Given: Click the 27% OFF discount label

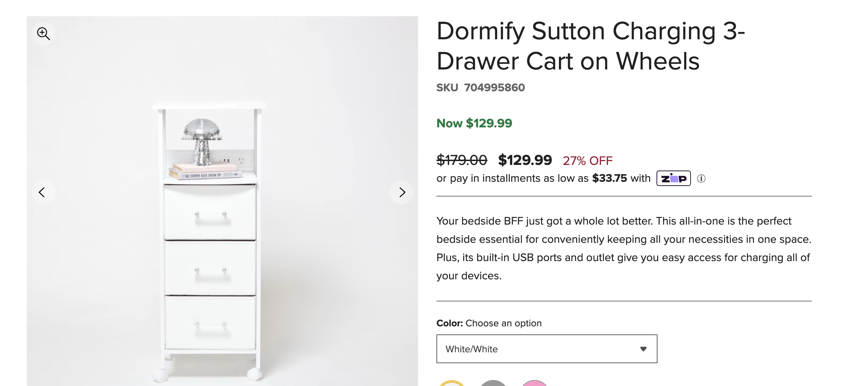Looking at the screenshot, I should (x=588, y=161).
